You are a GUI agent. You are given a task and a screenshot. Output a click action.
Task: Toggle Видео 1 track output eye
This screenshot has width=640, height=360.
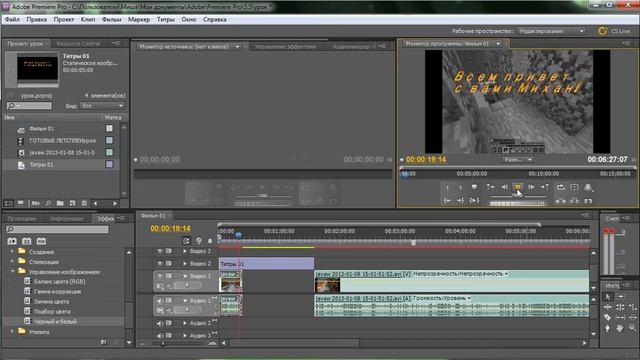point(160,276)
